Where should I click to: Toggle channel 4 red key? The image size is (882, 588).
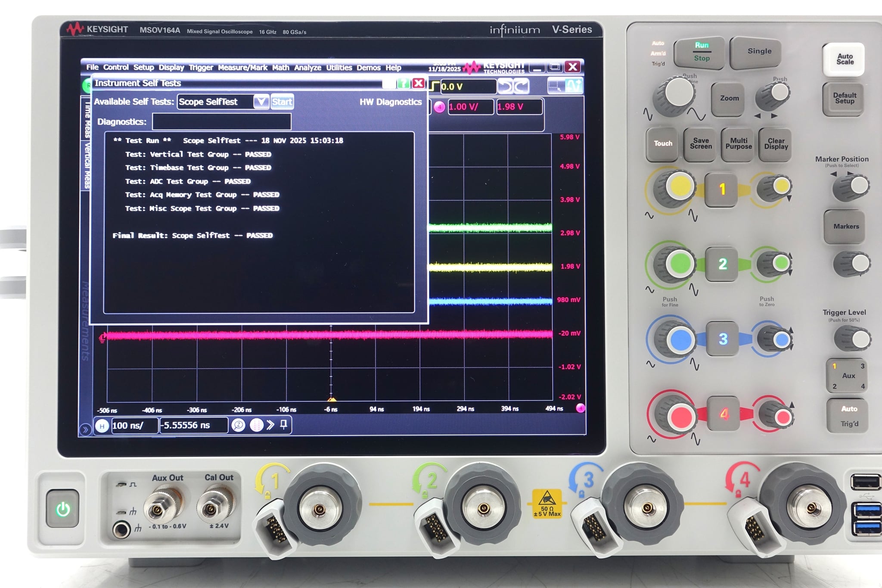(723, 414)
